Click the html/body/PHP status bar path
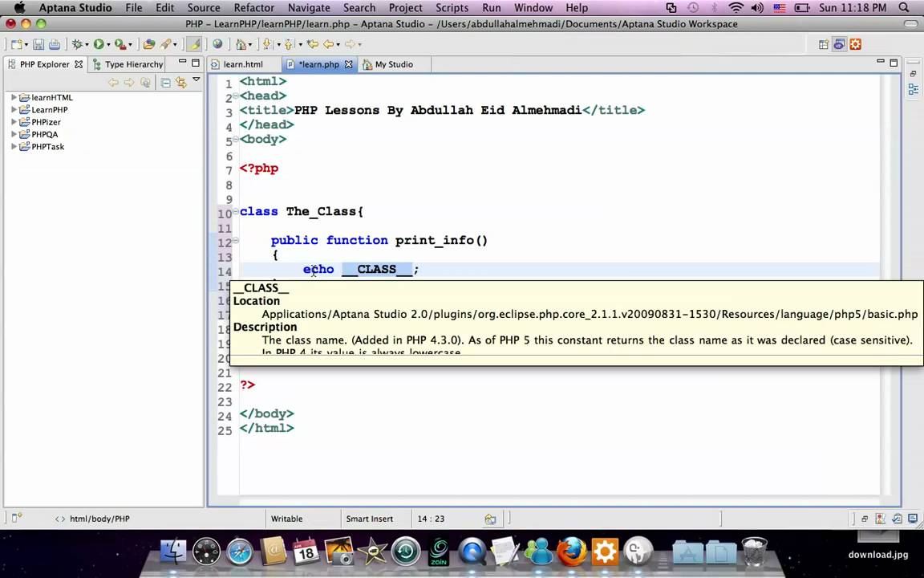 [99, 519]
